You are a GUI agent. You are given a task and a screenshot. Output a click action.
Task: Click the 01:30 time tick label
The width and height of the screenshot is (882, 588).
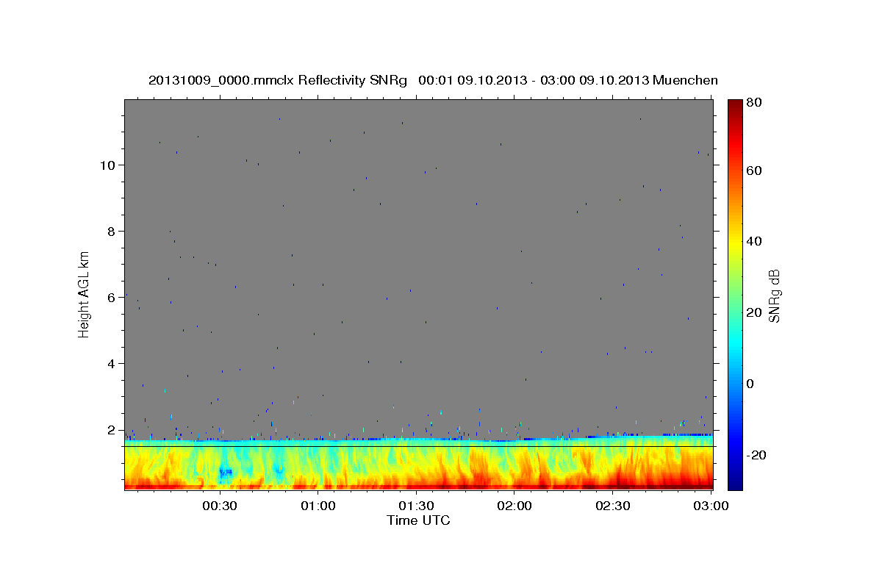(x=417, y=506)
